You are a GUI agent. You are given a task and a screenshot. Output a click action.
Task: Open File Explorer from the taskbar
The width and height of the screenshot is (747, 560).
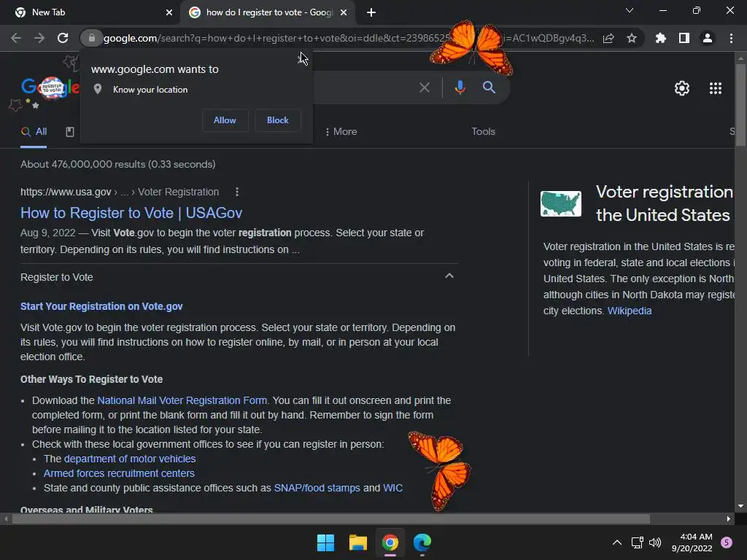(x=357, y=542)
